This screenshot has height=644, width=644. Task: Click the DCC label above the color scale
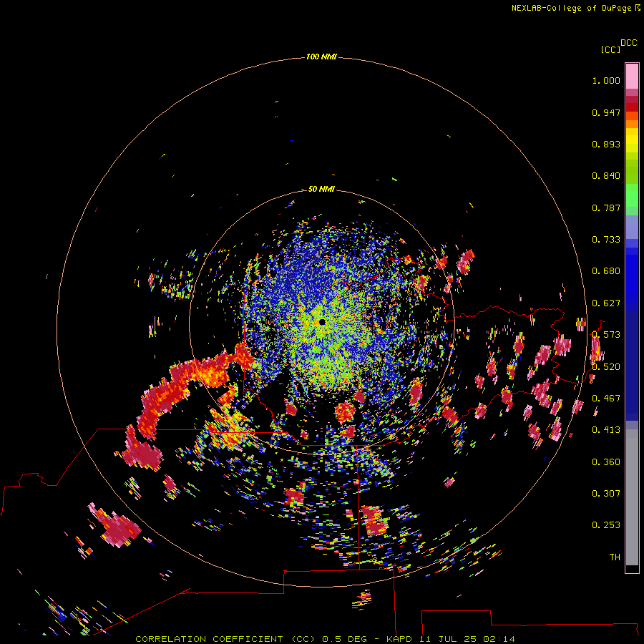click(629, 43)
